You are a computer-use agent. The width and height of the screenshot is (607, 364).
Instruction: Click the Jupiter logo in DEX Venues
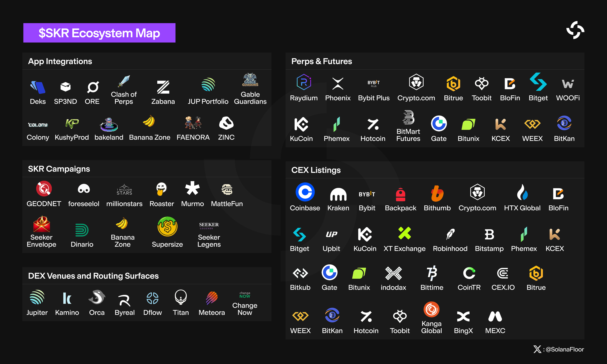(x=37, y=297)
